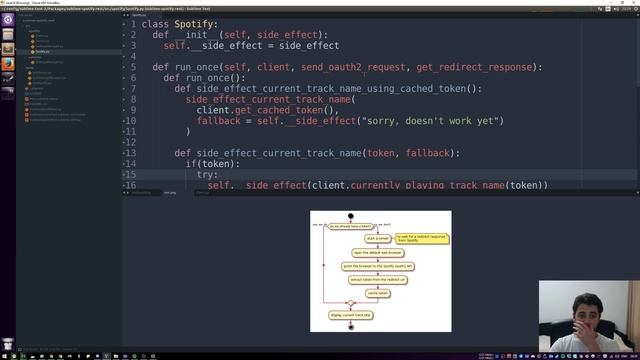Click the flowchart diagram image
Screen dimensions: 640x360
[x=381, y=271]
